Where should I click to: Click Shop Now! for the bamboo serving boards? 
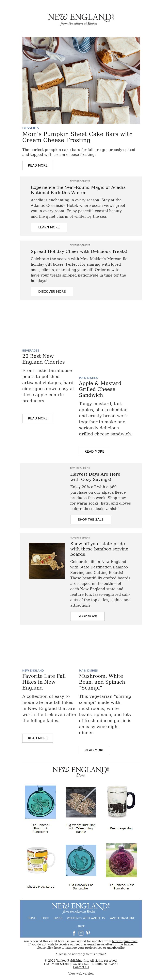87,616
